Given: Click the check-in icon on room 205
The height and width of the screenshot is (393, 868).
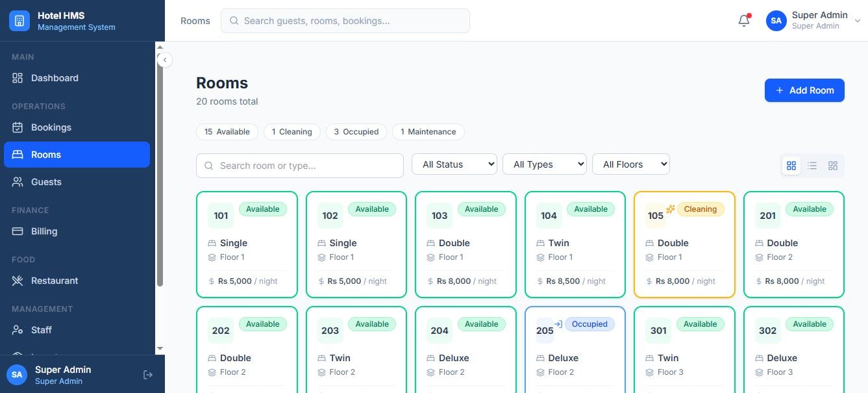Looking at the screenshot, I should (x=558, y=324).
